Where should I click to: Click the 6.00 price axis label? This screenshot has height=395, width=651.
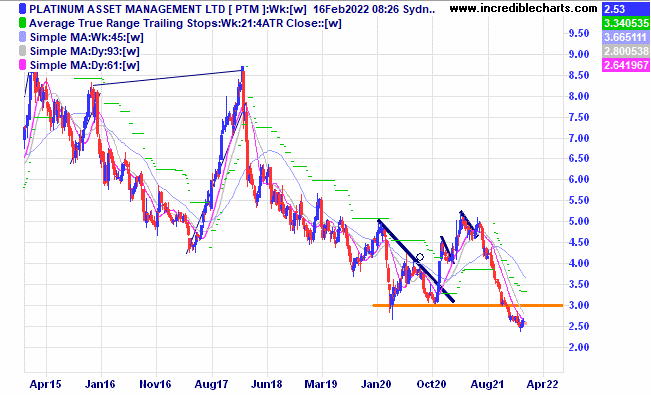point(579,179)
